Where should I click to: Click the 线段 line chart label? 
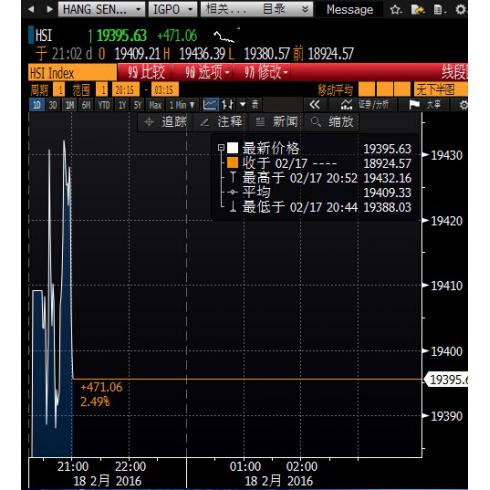[454, 72]
